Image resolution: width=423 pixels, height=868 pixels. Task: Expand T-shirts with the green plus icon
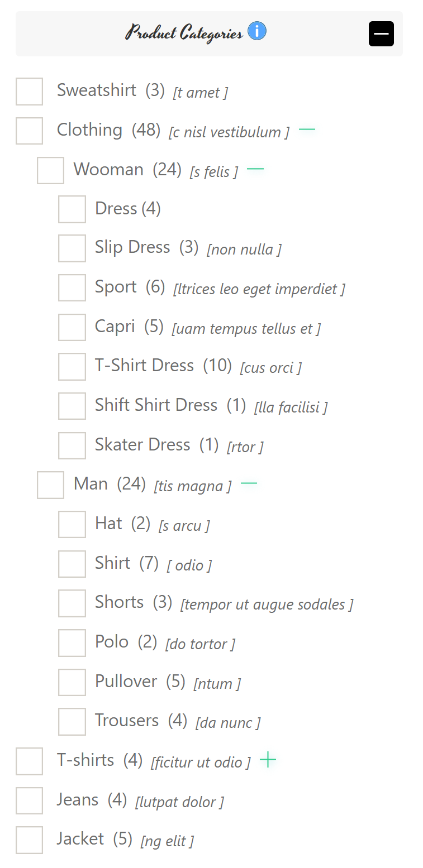coord(268,760)
